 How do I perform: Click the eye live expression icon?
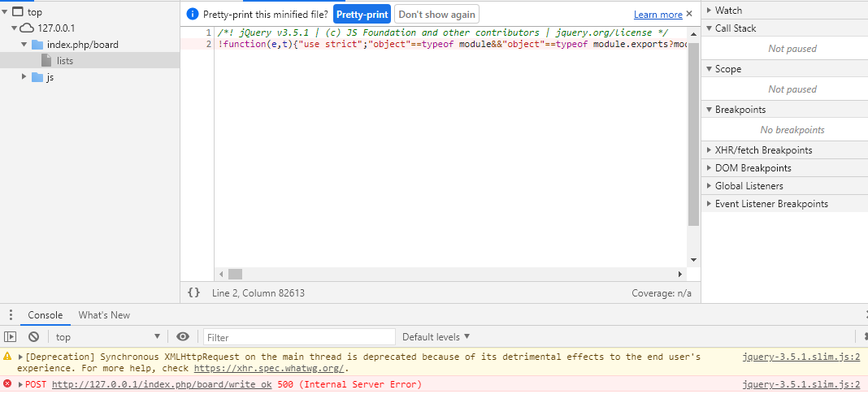pyautogui.click(x=183, y=336)
